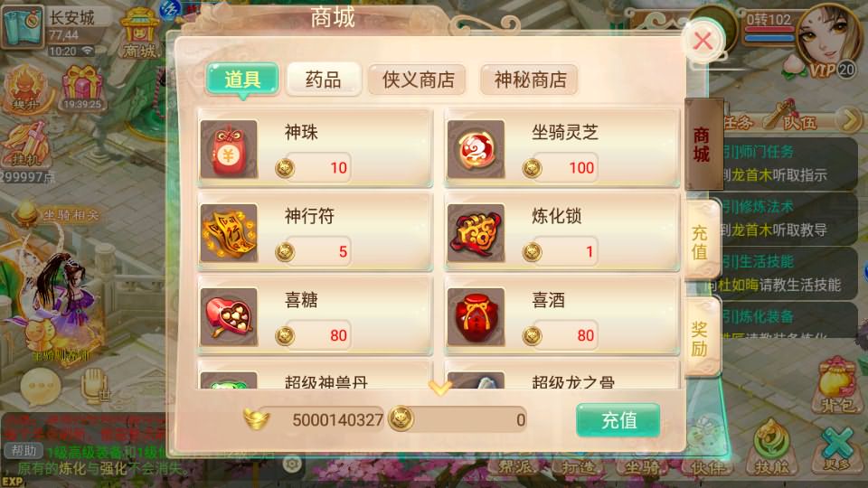Open the 充值 side tab

(x=701, y=242)
